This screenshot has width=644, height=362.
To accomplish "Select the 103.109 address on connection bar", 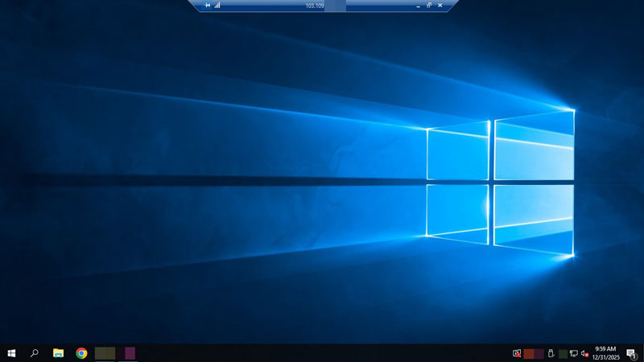I will (315, 6).
